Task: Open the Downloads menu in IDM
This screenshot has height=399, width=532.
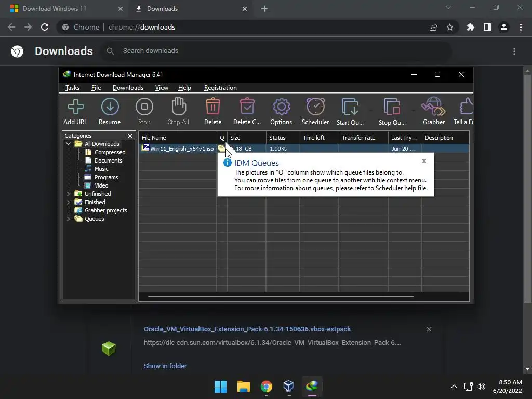Action: point(128,87)
